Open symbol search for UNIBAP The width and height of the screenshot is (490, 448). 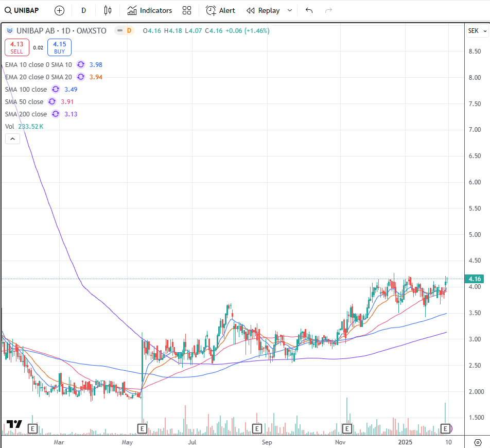22,10
